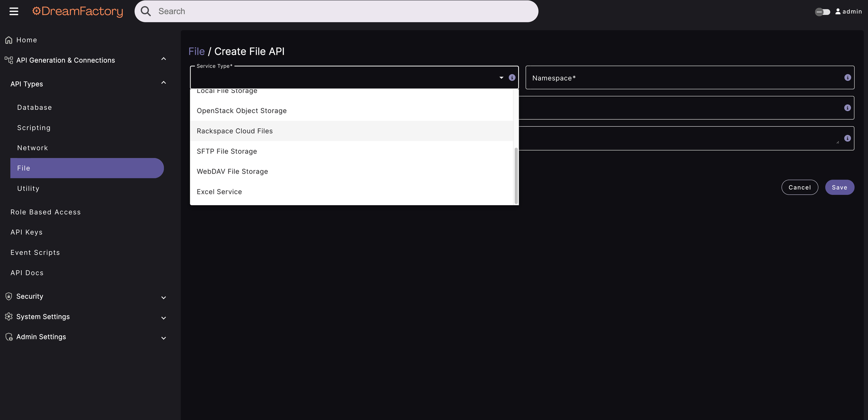Open Namespace field info icon
Screen dimensions: 868x420
pos(848,77)
